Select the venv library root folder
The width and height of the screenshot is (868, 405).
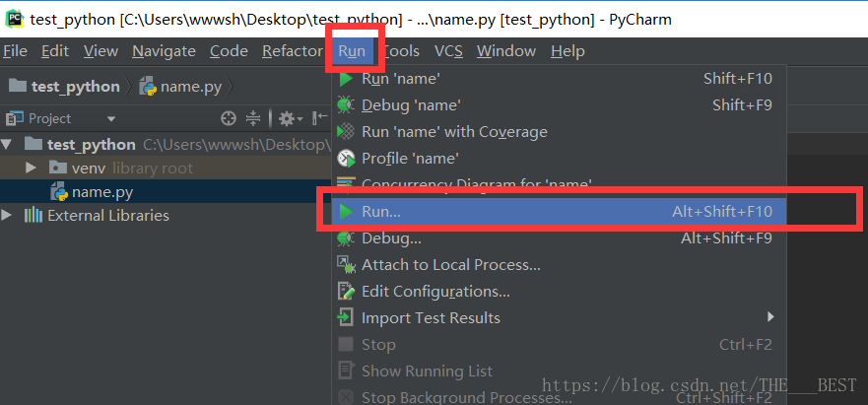click(166, 169)
